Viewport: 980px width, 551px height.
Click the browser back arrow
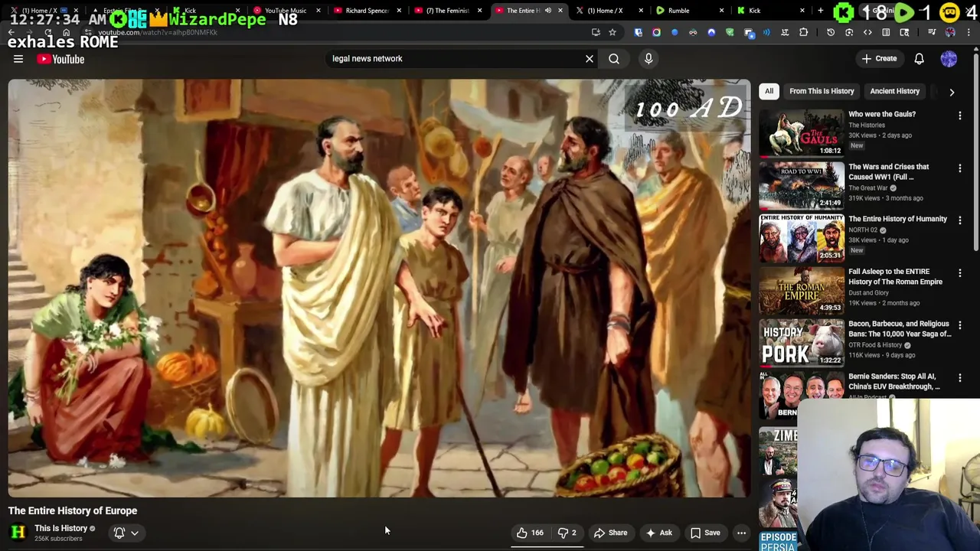pyautogui.click(x=11, y=32)
